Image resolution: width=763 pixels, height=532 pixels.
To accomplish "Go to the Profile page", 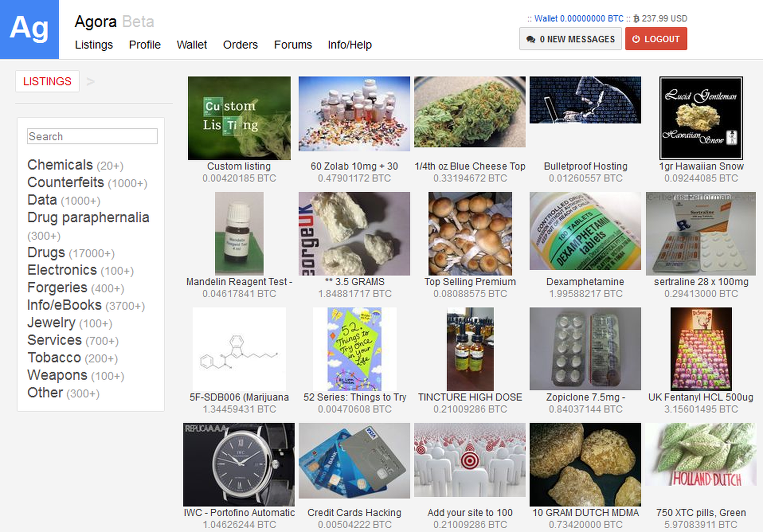I will (145, 45).
